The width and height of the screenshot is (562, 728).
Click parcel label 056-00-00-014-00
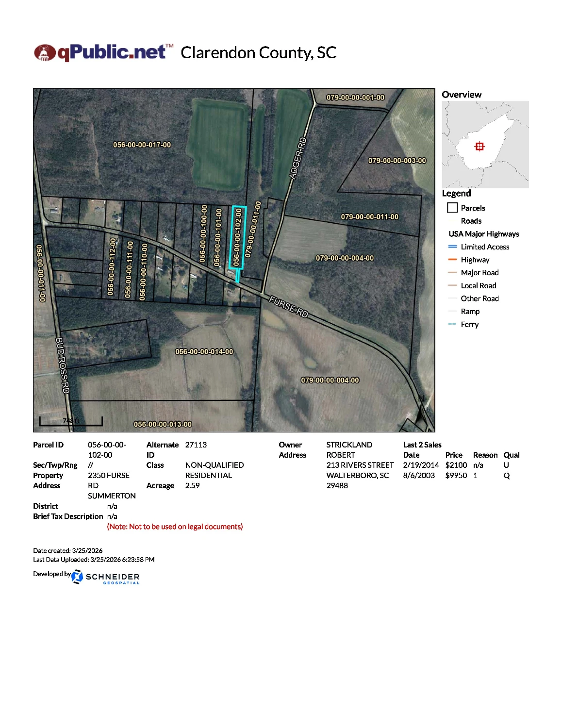[204, 352]
